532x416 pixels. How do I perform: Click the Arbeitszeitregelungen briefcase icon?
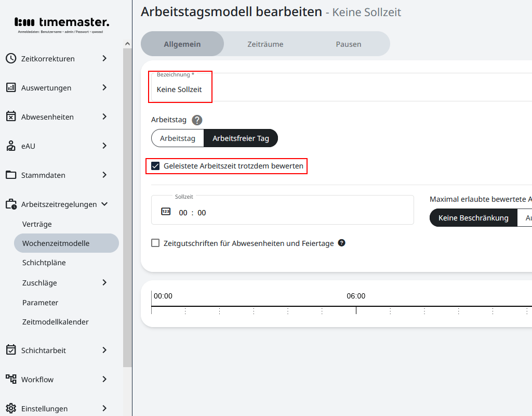coord(11,204)
